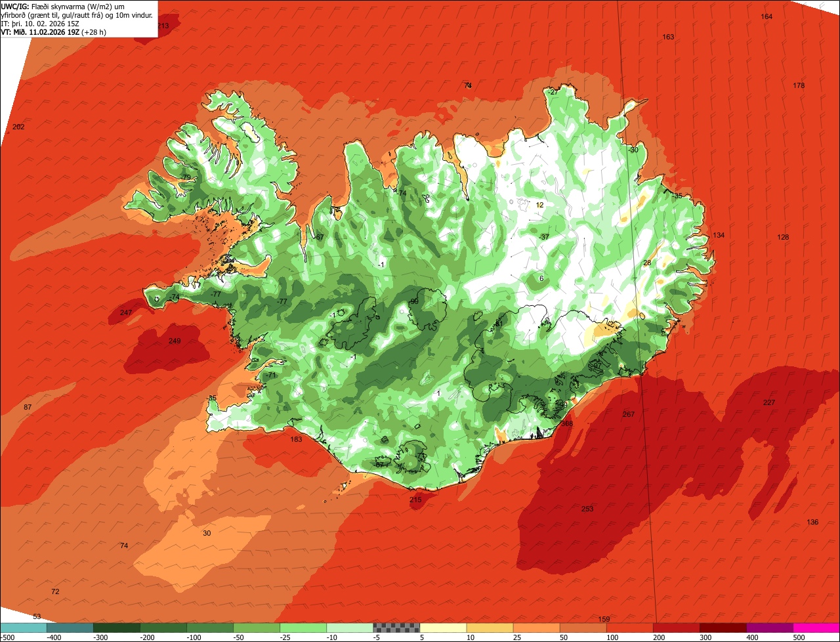Click the legend label 500

799,637
